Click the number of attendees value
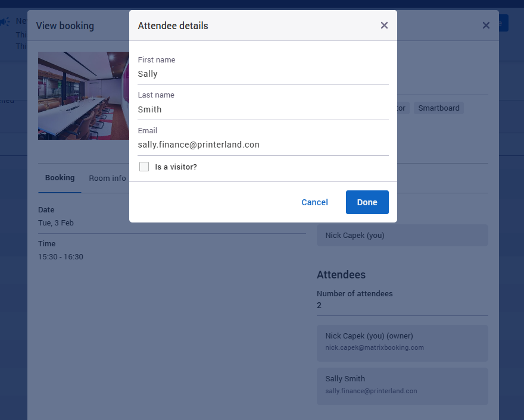Image resolution: width=524 pixels, height=420 pixels. 319,305
